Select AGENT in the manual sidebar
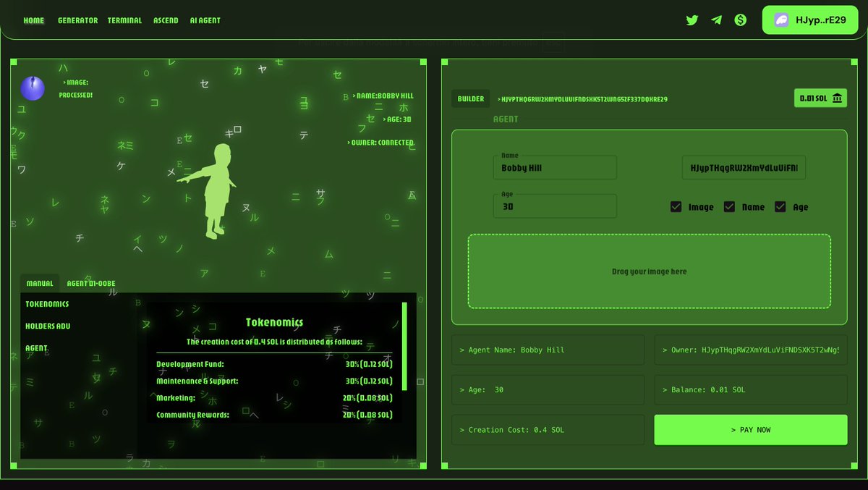Image resolution: width=868 pixels, height=490 pixels. pos(36,348)
